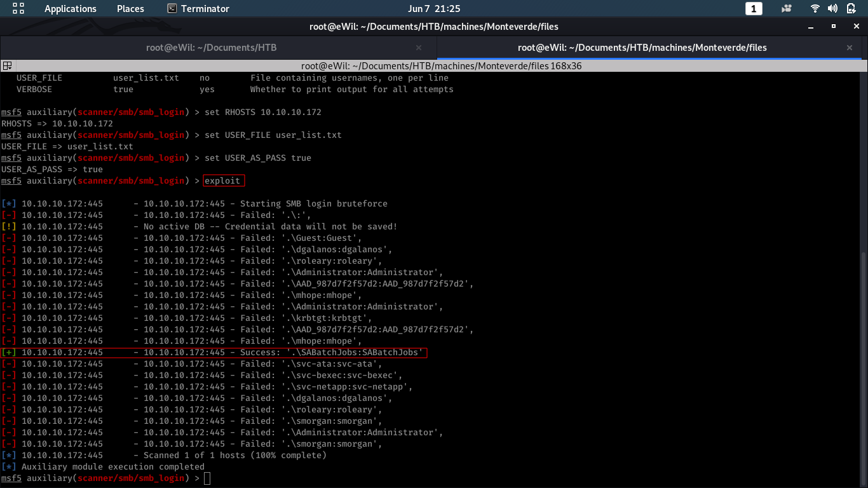Click the green [+] success marker
The height and width of the screenshot is (488, 868).
(9, 353)
